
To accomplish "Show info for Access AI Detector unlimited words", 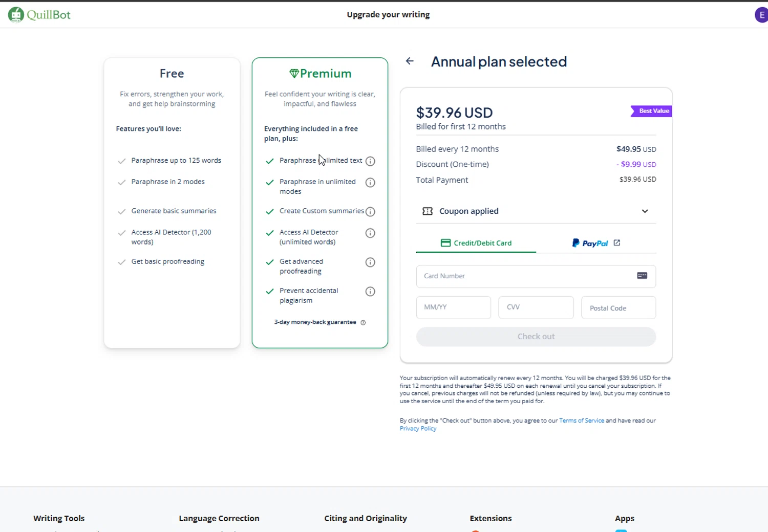I will pyautogui.click(x=370, y=233).
